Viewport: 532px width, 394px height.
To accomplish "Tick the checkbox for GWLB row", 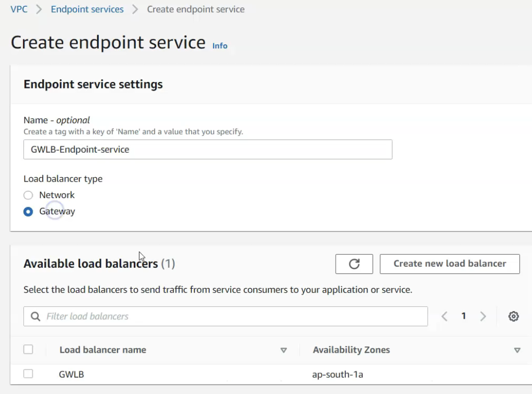I will pyautogui.click(x=28, y=374).
